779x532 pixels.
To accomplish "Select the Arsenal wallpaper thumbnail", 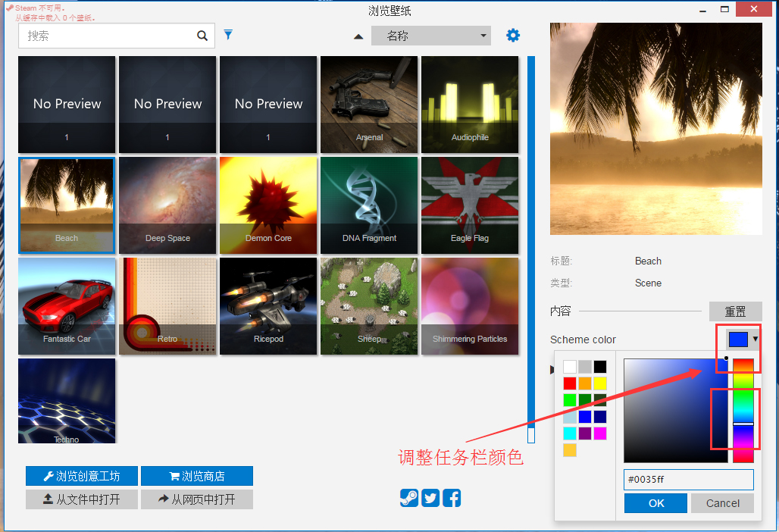I will tap(369, 105).
